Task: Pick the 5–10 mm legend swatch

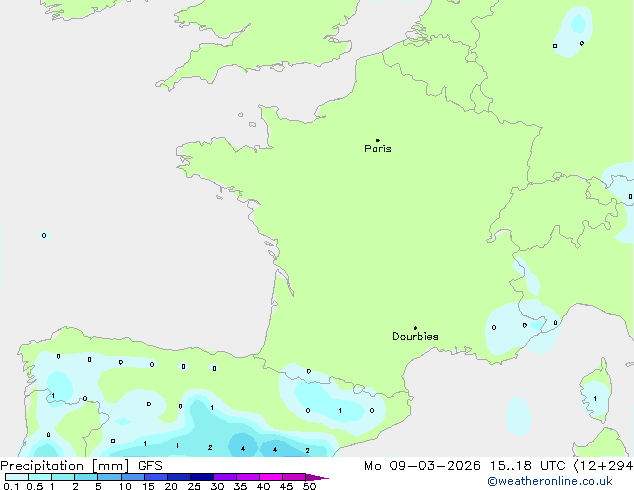Action: point(110,477)
